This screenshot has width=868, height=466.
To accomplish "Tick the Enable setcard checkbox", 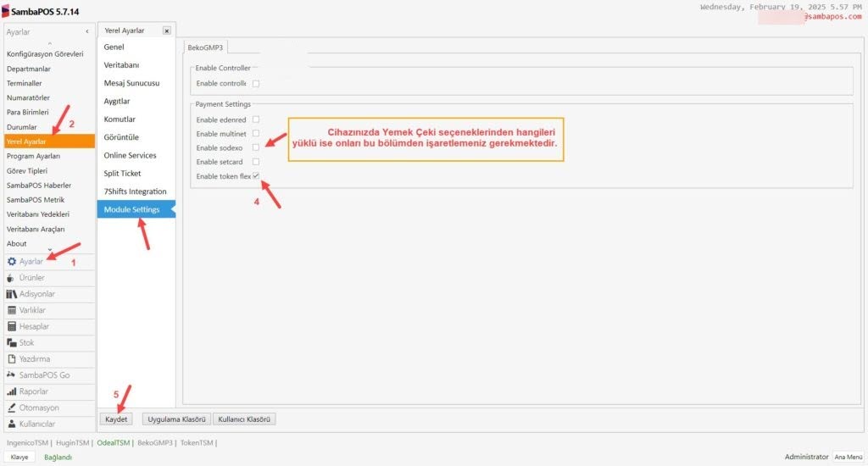I will pos(256,162).
